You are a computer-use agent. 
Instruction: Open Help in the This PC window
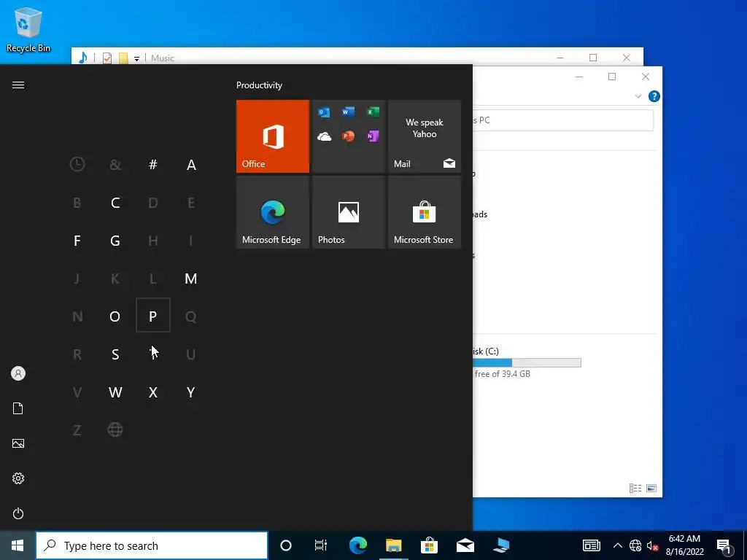[654, 96]
